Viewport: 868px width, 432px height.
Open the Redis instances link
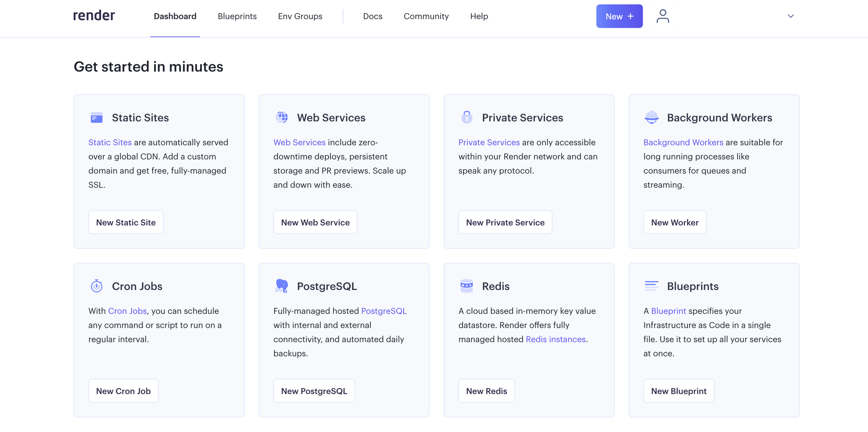point(556,339)
